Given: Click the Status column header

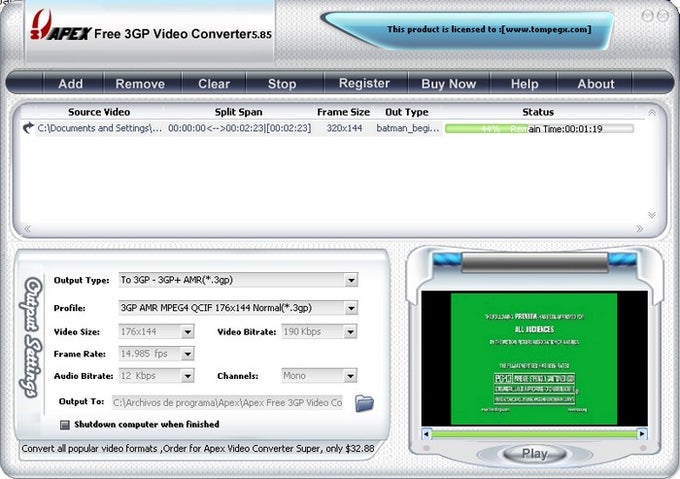Looking at the screenshot, I should click(538, 112).
